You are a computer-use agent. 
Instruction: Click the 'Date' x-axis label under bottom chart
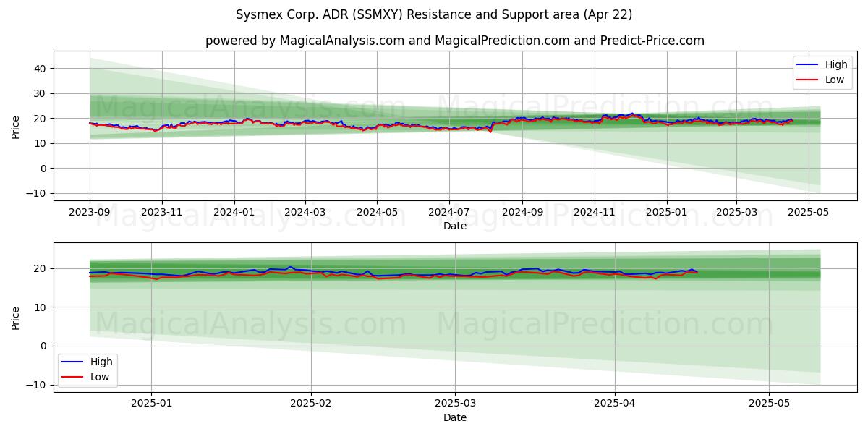pos(455,417)
